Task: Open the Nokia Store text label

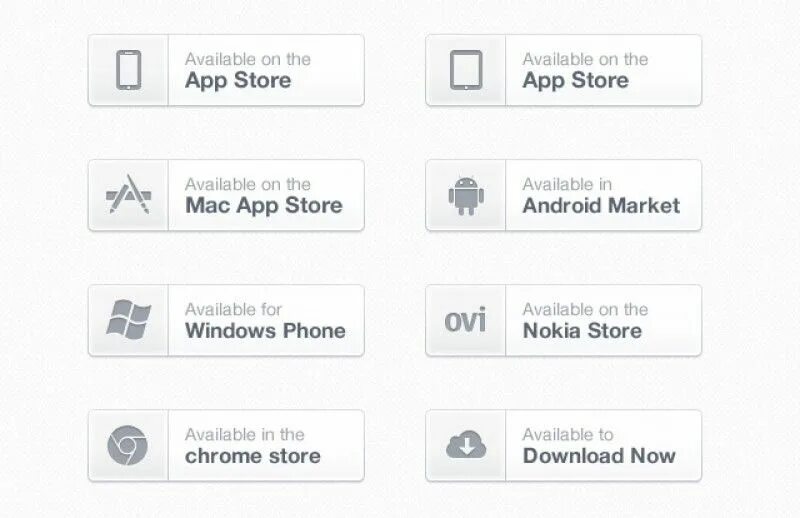Action: coord(582,331)
